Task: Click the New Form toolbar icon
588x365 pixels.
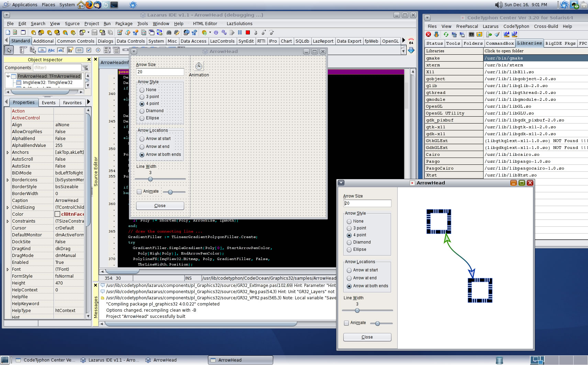Action: click(x=23, y=32)
